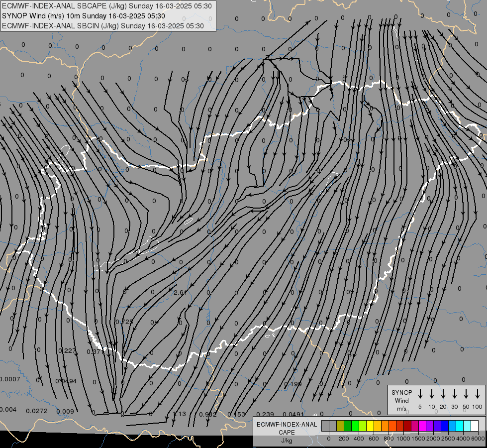Click the 2.61 value on the map
Viewport: 487px width, 448px height.
click(x=181, y=293)
